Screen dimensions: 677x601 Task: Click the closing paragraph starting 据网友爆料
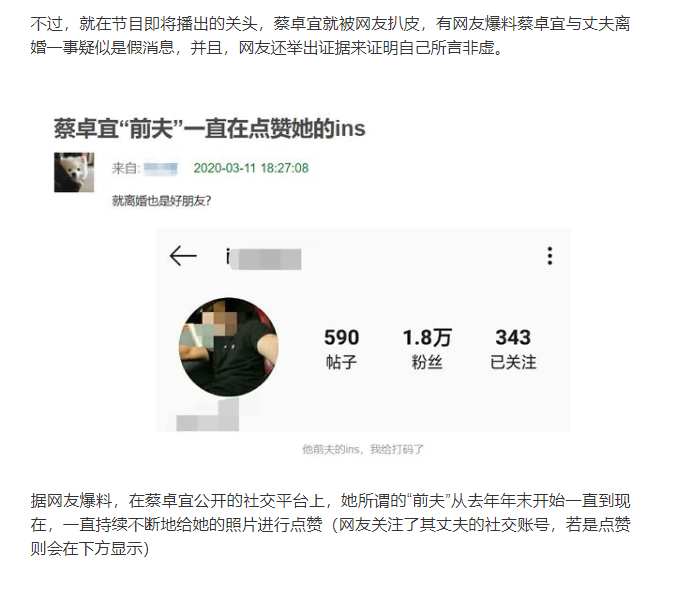coord(330,525)
